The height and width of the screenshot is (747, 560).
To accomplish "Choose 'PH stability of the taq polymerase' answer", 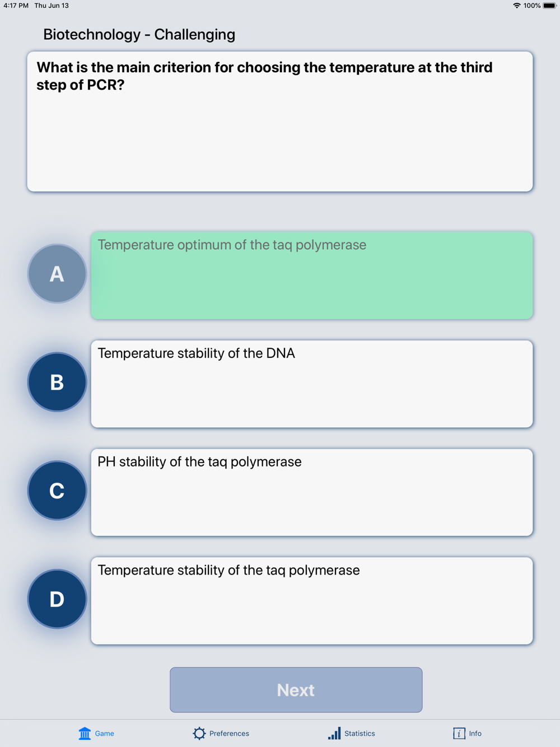I will click(312, 492).
